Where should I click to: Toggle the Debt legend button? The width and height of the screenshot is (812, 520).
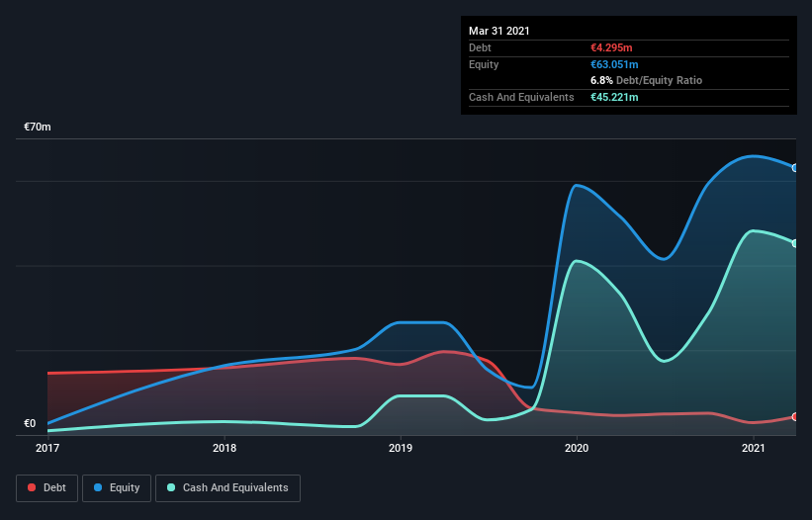pos(47,488)
